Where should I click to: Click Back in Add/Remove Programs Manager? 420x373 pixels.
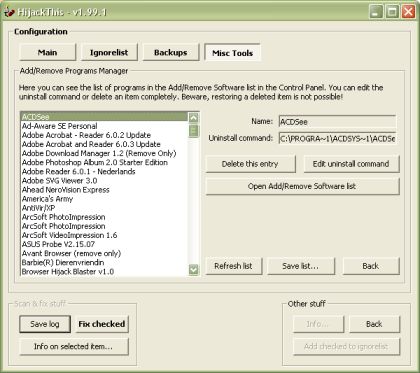[371, 266]
